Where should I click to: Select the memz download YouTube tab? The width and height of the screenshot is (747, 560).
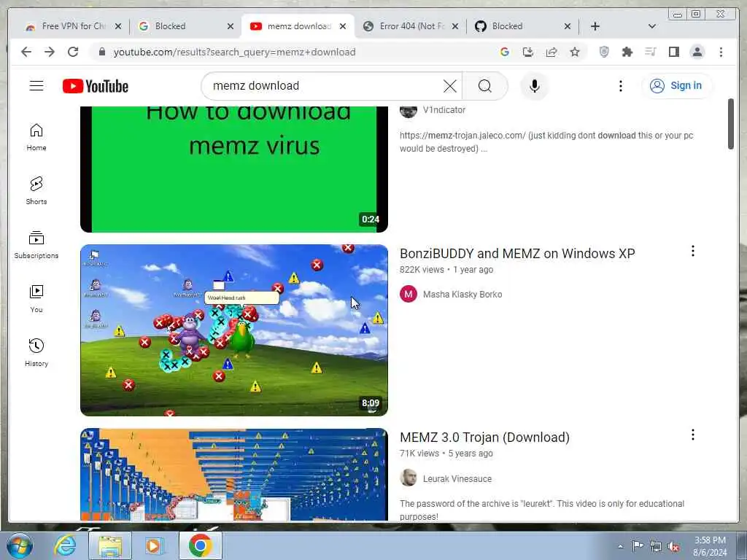point(298,26)
